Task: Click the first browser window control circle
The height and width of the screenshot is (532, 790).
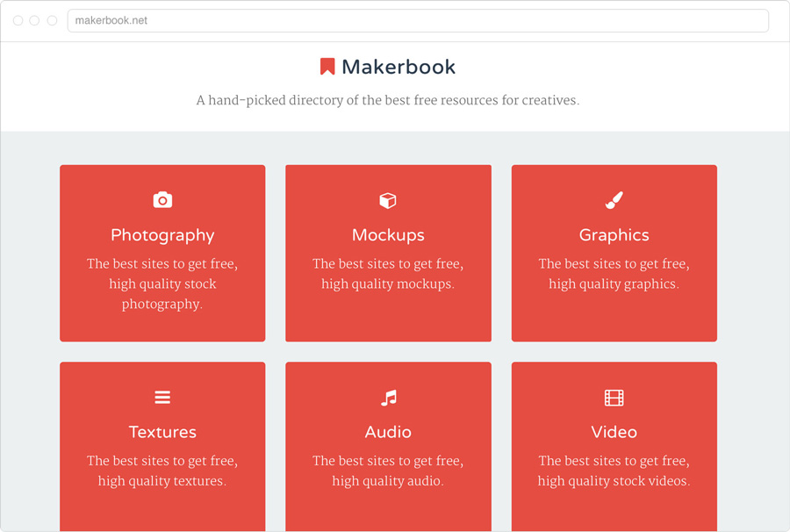Action: click(18, 21)
